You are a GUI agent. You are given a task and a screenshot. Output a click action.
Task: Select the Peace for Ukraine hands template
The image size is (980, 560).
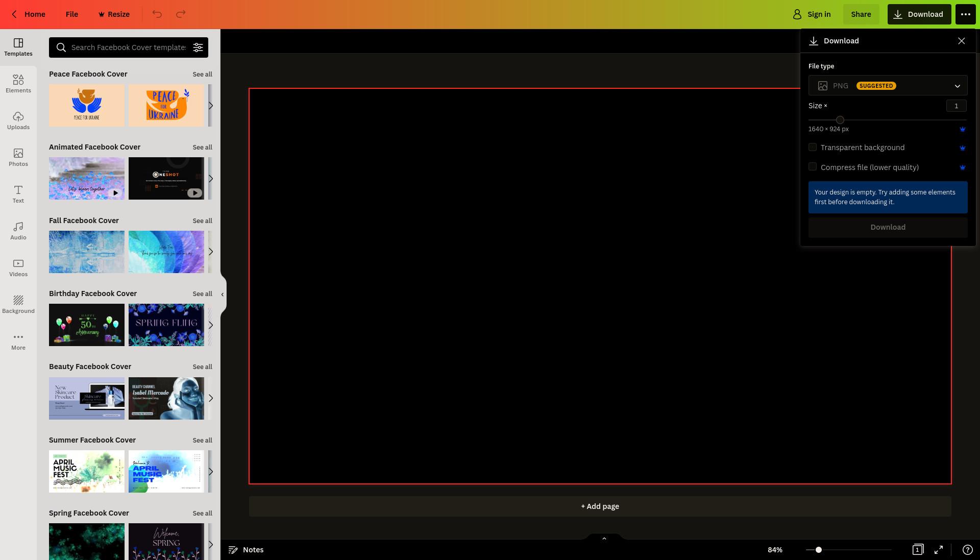(x=87, y=106)
